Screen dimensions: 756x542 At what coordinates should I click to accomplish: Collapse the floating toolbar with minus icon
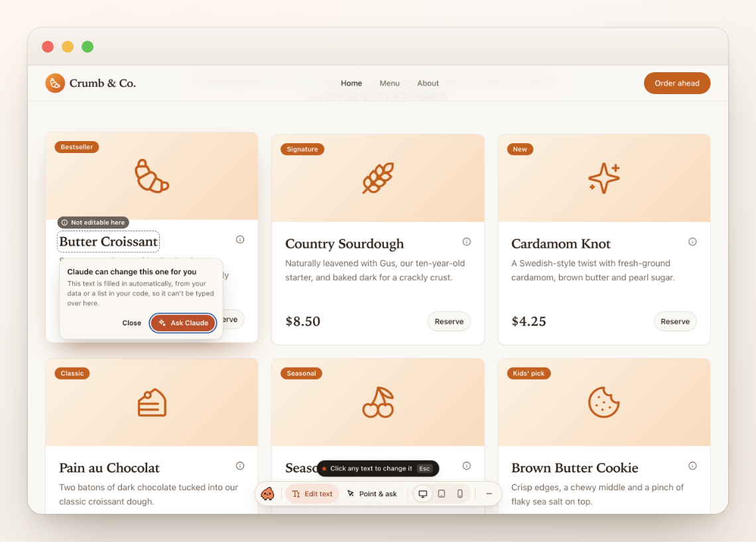(489, 494)
